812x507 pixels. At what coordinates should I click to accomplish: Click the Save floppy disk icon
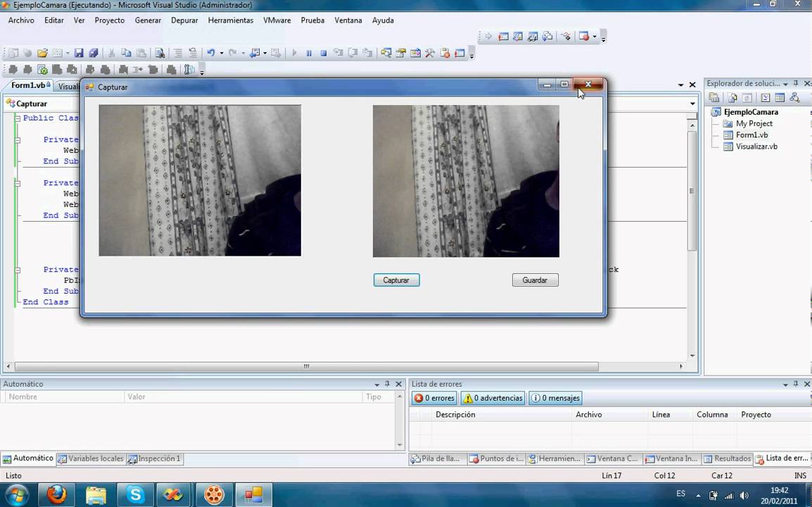click(79, 53)
